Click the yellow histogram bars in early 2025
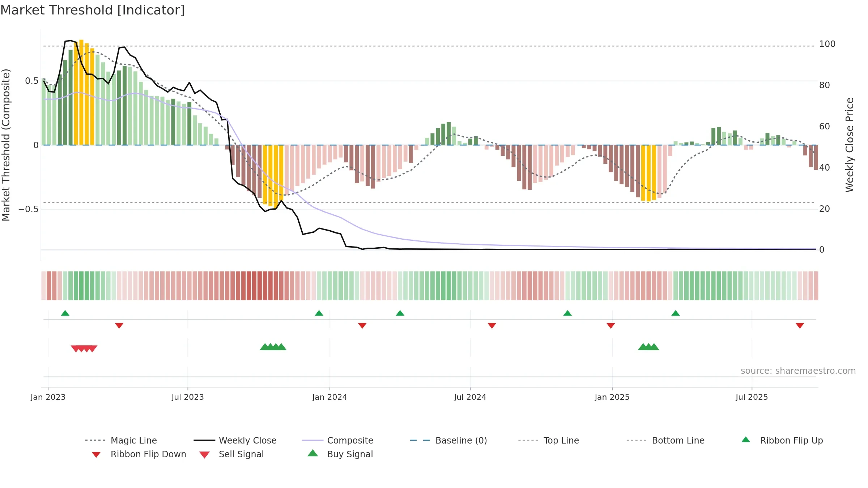 coord(648,173)
